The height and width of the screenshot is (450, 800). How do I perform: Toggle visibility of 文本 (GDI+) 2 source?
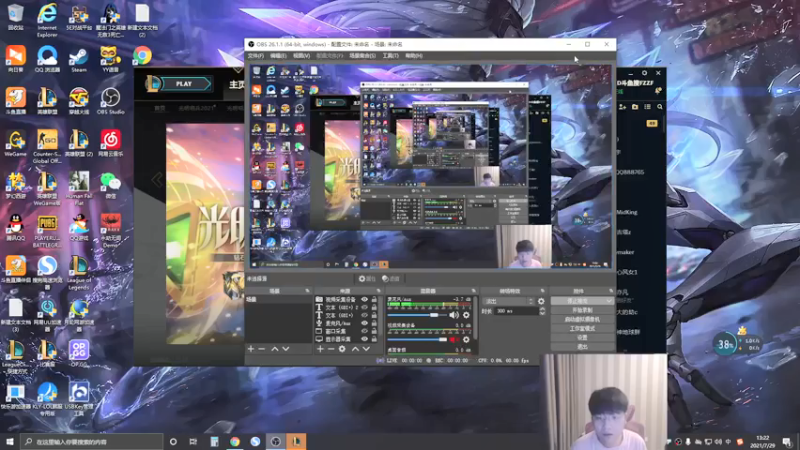[364, 308]
